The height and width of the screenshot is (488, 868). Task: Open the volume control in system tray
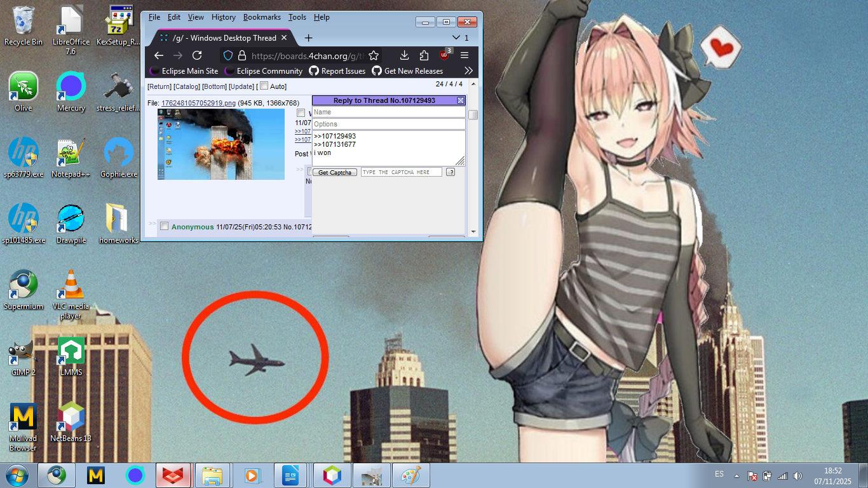798,475
